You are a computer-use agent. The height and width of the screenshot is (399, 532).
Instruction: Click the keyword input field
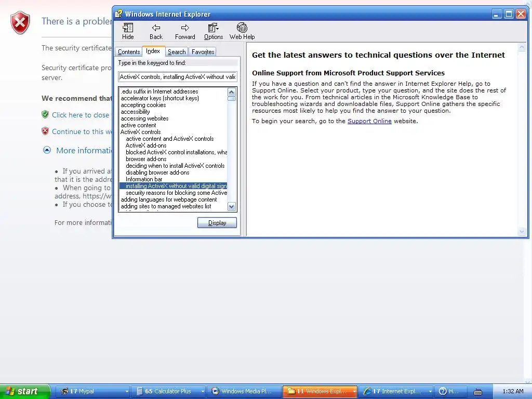click(x=178, y=77)
